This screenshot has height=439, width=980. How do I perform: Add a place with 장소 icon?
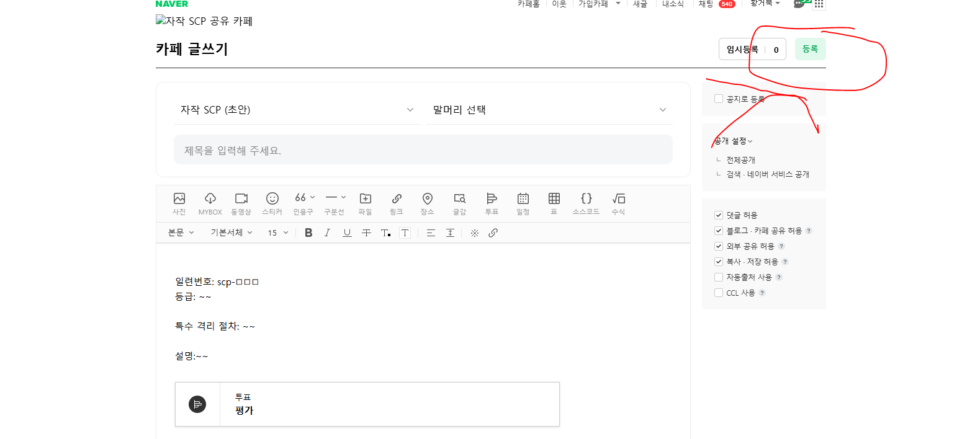tap(427, 203)
